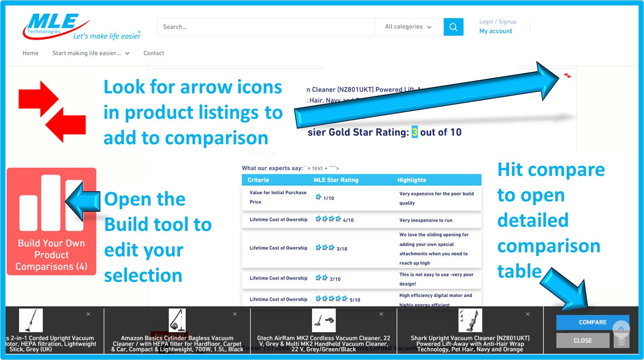Click 'High efficiency digital motor' highlight text
This screenshot has width=644, height=360.
436,300
